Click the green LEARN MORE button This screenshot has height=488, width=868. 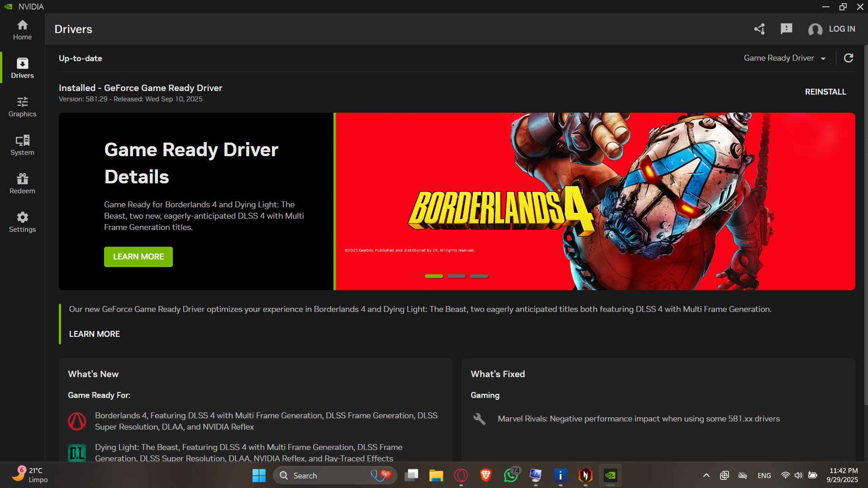point(138,257)
